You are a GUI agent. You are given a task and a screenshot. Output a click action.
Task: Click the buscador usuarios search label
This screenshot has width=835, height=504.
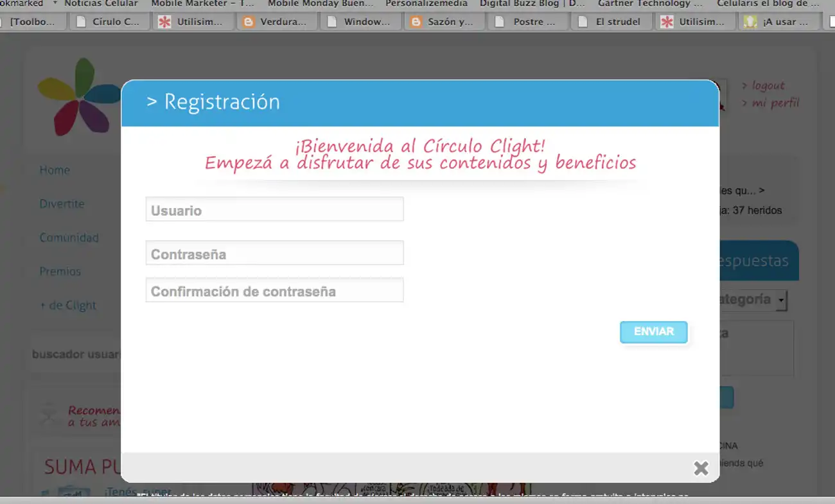coord(76,354)
